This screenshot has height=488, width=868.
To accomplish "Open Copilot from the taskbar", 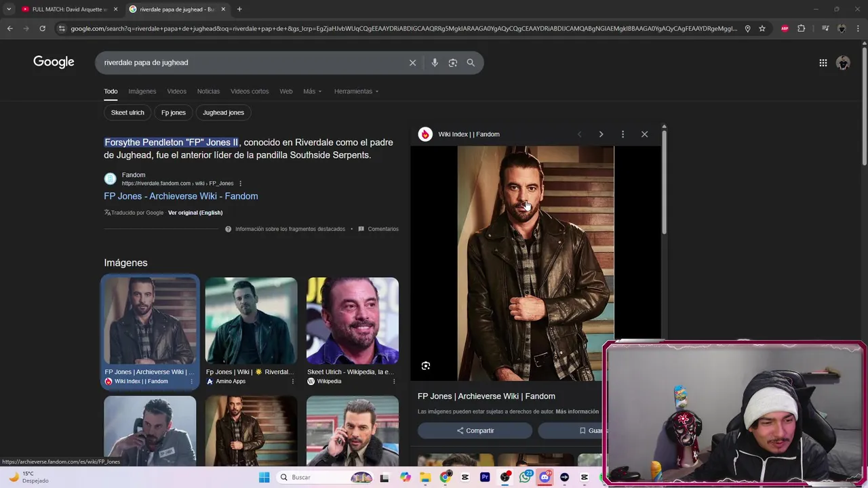I will pyautogui.click(x=406, y=477).
